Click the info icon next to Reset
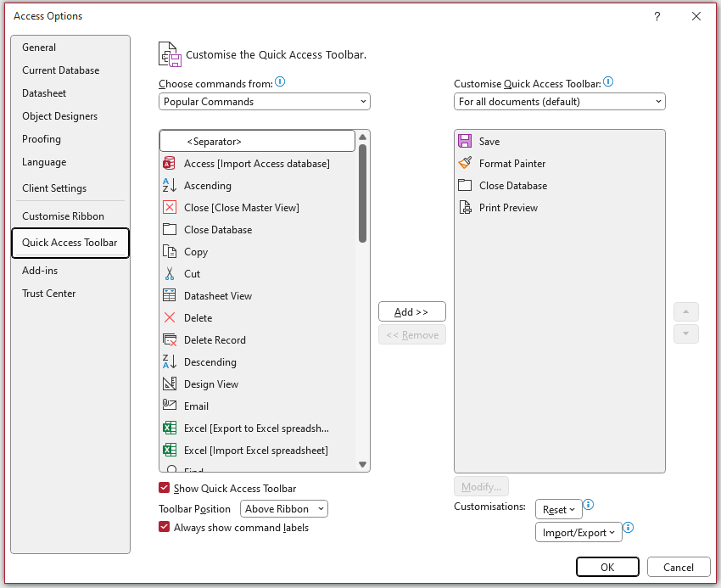721x588 pixels. point(588,505)
